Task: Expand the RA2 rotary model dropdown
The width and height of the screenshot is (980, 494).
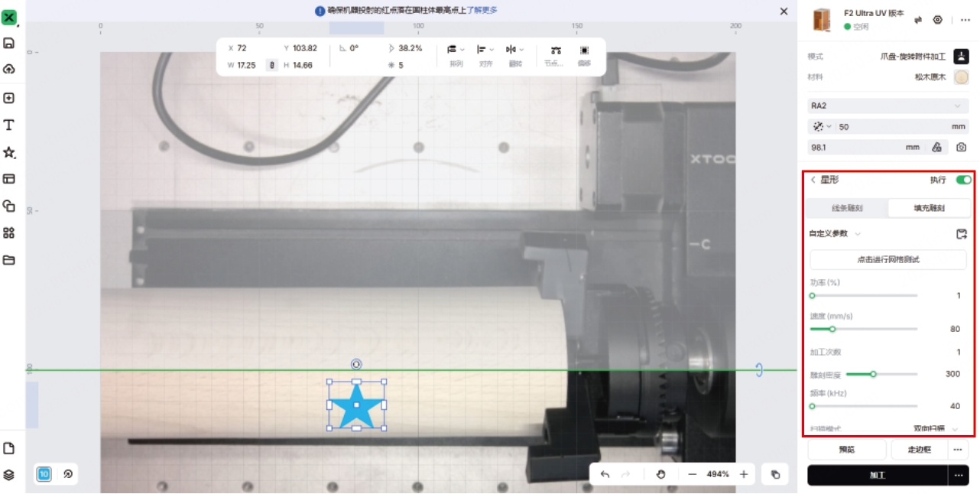Action: point(887,106)
